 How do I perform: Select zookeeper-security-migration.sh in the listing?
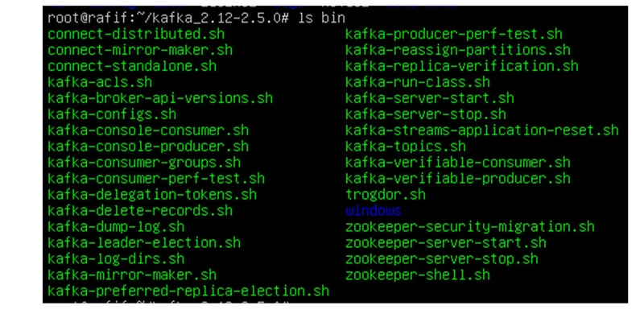point(470,226)
